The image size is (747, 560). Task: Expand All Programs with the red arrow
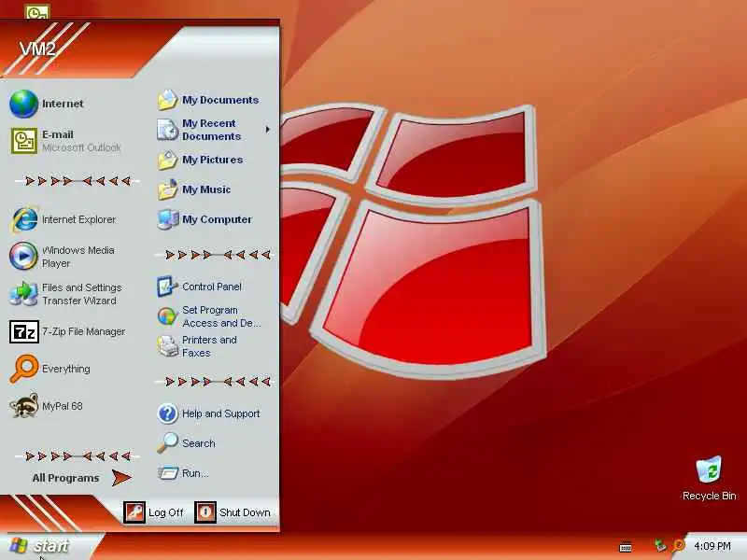(121, 477)
